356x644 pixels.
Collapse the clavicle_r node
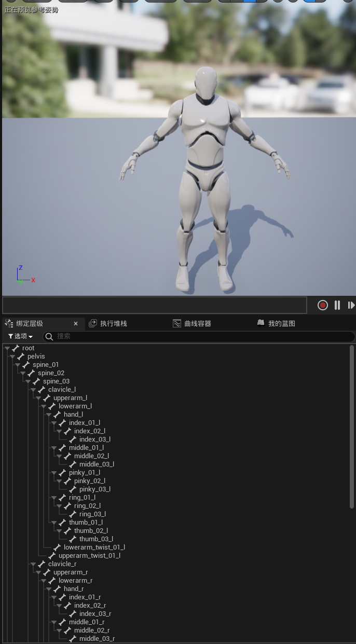(x=33, y=564)
